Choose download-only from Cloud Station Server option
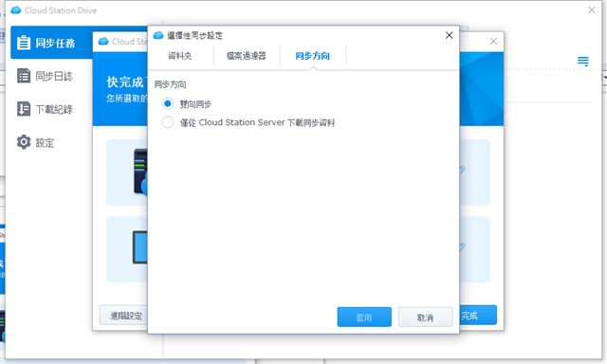The width and height of the screenshot is (607, 364). click(167, 122)
